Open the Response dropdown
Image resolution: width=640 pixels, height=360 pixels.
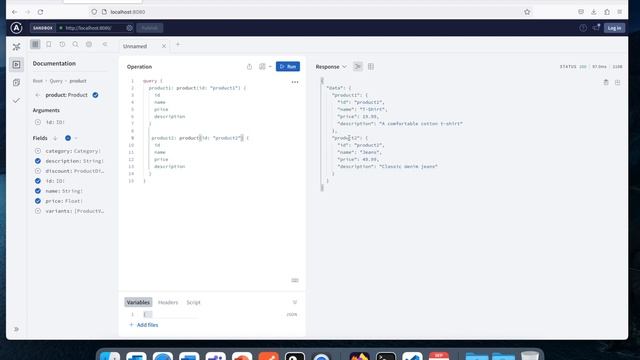click(x=331, y=67)
